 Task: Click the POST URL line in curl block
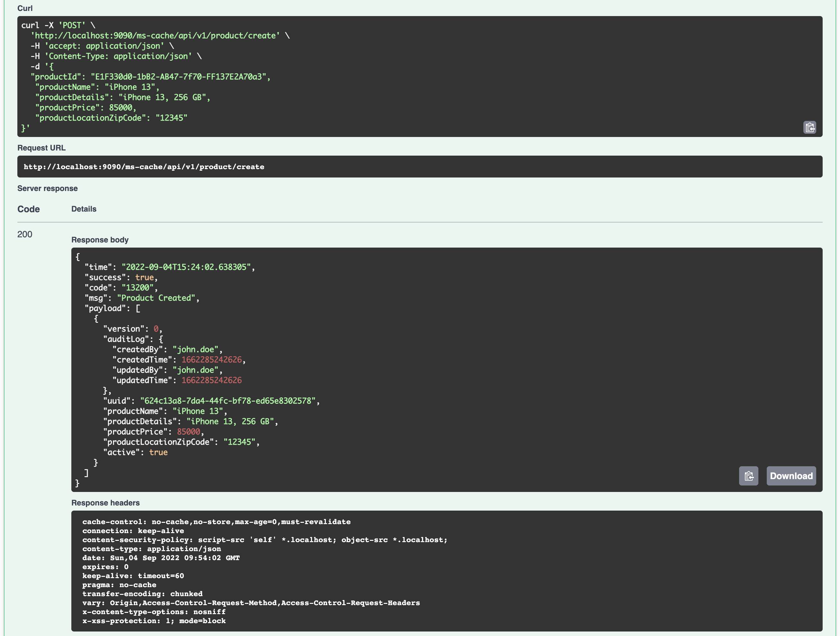point(155,35)
